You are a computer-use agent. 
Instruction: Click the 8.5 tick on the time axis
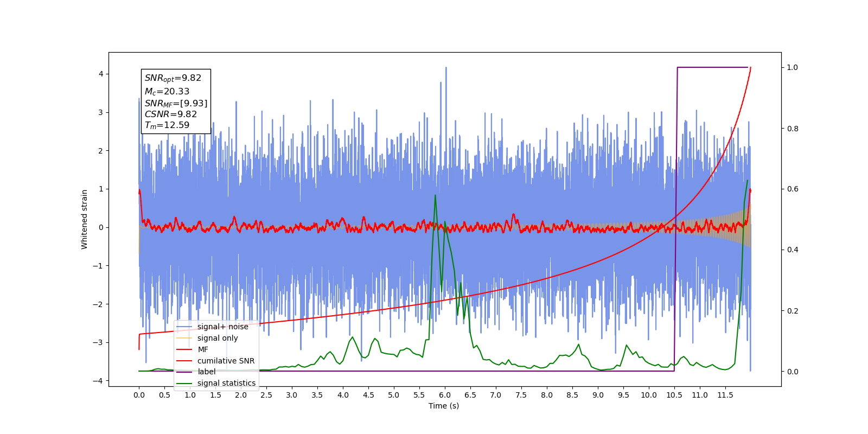pos(572,395)
